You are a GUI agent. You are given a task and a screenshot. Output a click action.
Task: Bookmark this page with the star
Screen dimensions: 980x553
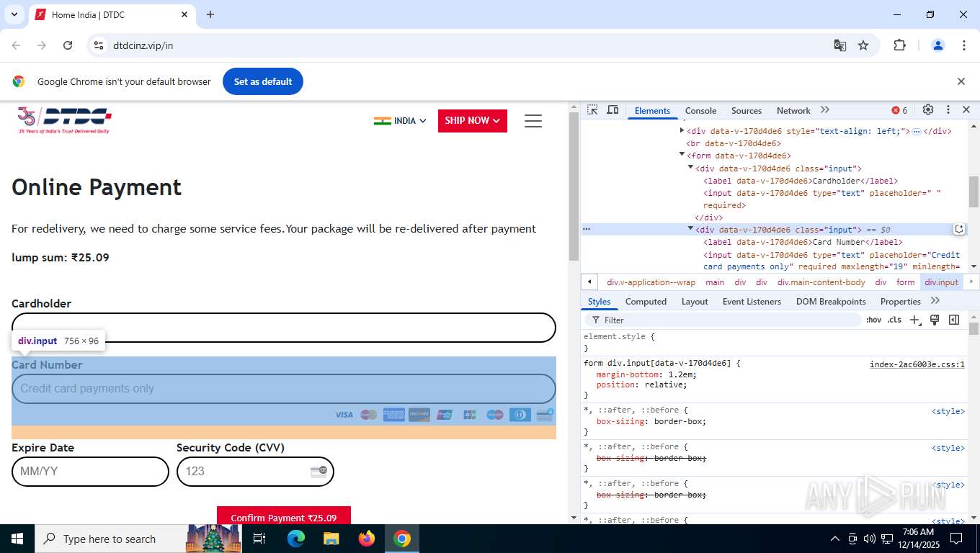[x=863, y=45]
